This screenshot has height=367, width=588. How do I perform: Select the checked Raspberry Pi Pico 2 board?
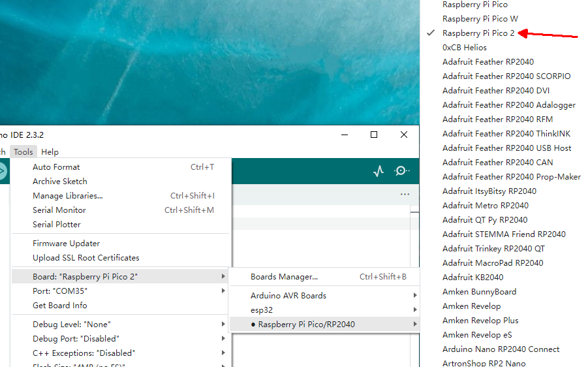[x=478, y=33]
